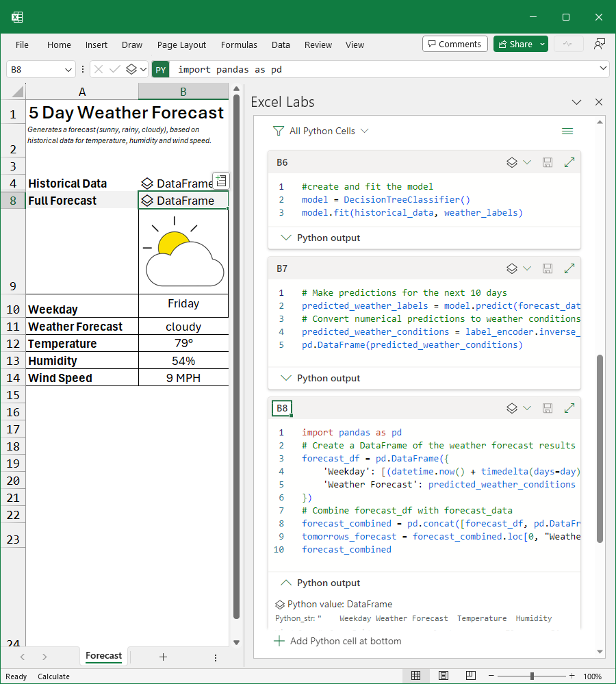Switch to Page Layout view in the status bar
This screenshot has width=616, height=684.
pyautogui.click(x=444, y=675)
